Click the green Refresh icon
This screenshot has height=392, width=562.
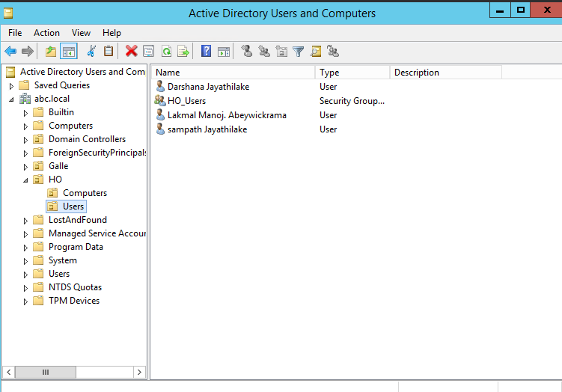166,51
